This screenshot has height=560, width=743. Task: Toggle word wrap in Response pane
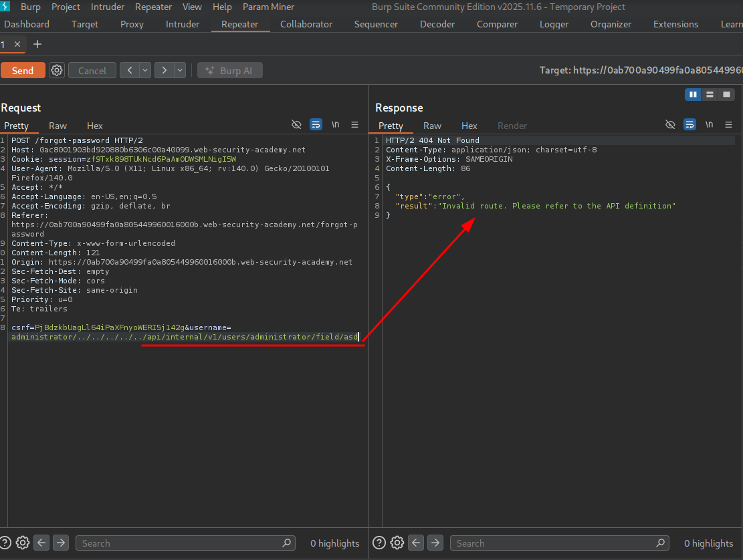(690, 124)
